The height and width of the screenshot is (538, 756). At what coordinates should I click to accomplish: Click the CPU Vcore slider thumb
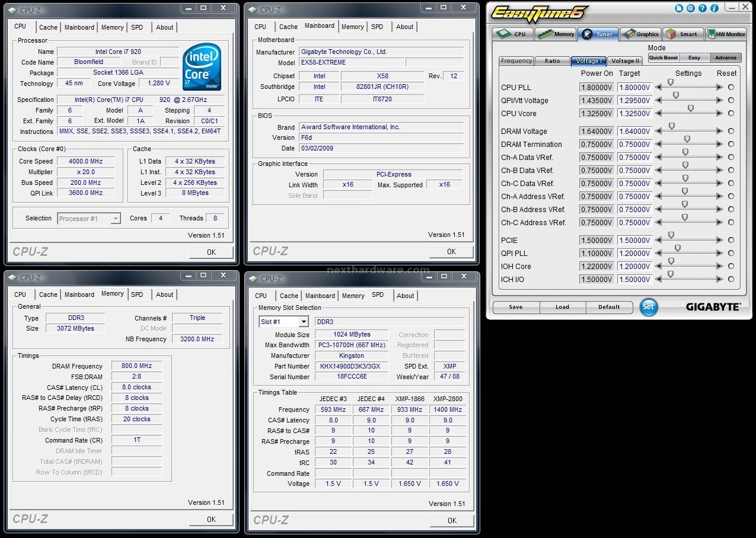(690, 108)
